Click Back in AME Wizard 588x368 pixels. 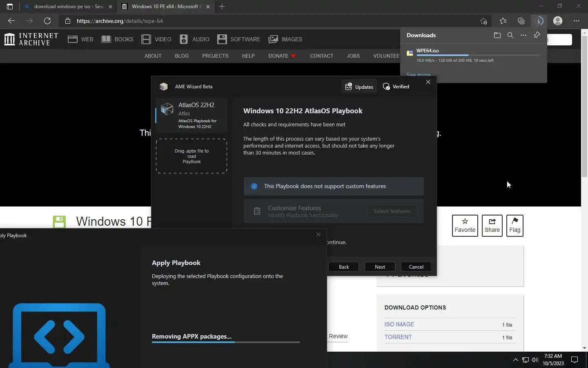pyautogui.click(x=344, y=267)
